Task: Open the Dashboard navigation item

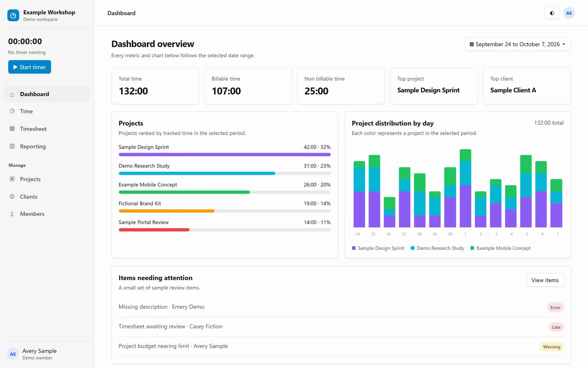Action: pyautogui.click(x=47, y=94)
